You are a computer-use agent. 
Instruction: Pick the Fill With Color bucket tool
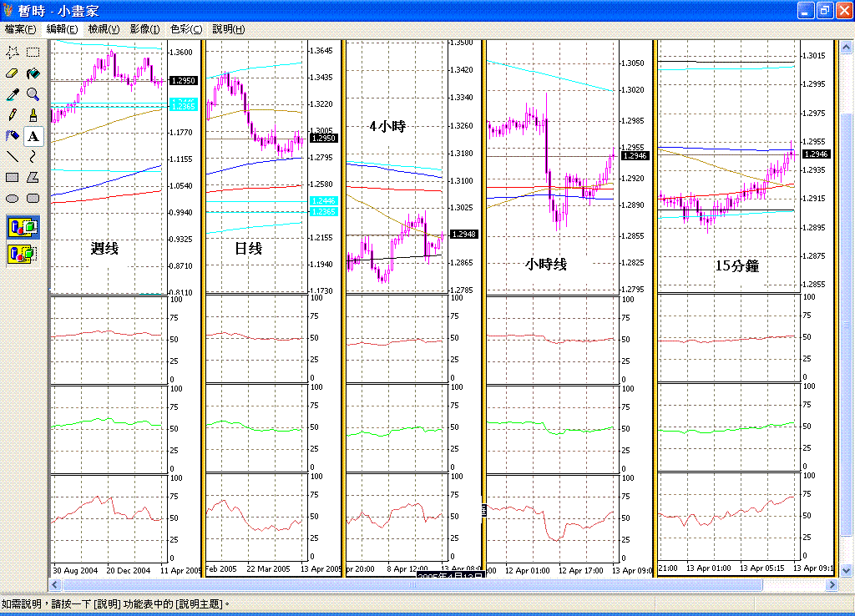tap(33, 73)
